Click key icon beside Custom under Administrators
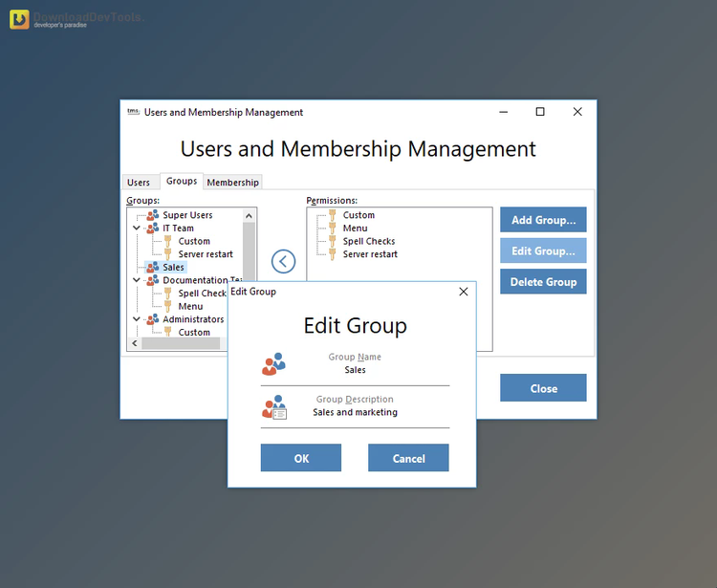717x588 pixels. tap(168, 332)
